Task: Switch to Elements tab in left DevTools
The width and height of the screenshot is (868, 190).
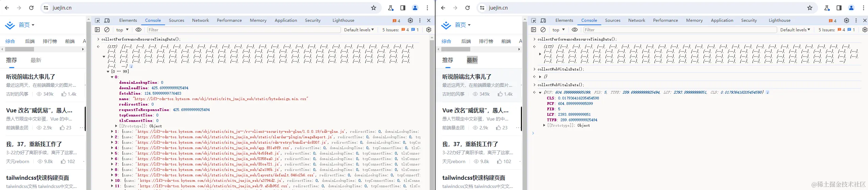Action: click(128, 20)
